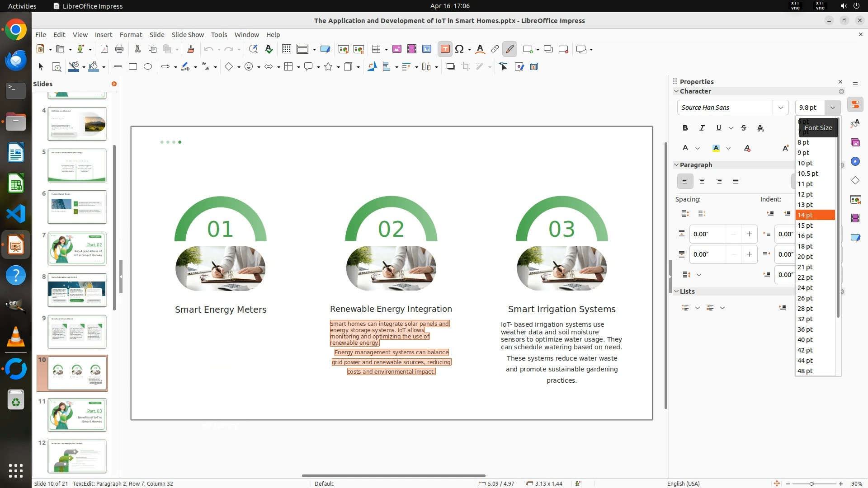Open the Slide Show menu
Image resolution: width=868 pixels, height=488 pixels.
coord(188,35)
